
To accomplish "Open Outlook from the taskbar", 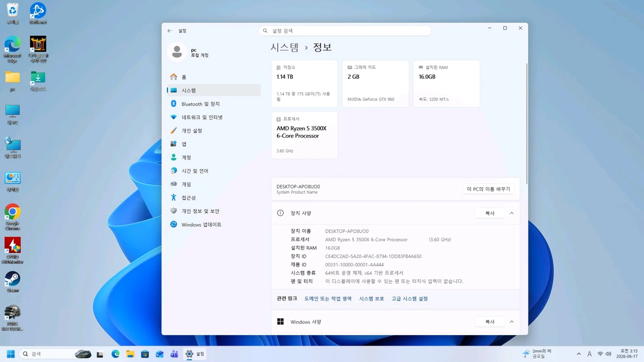I will pyautogui.click(x=160, y=354).
